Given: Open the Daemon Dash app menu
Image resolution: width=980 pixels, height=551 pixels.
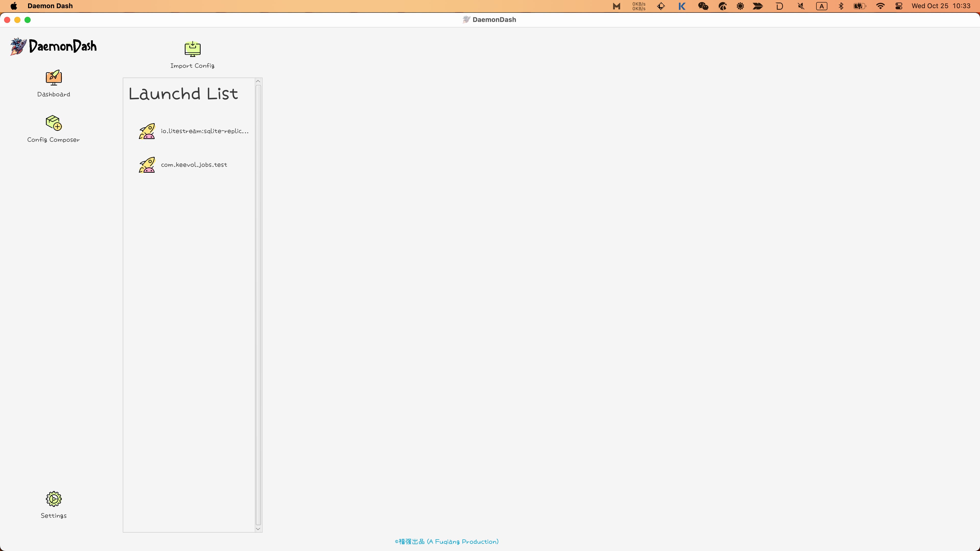Looking at the screenshot, I should [x=50, y=6].
